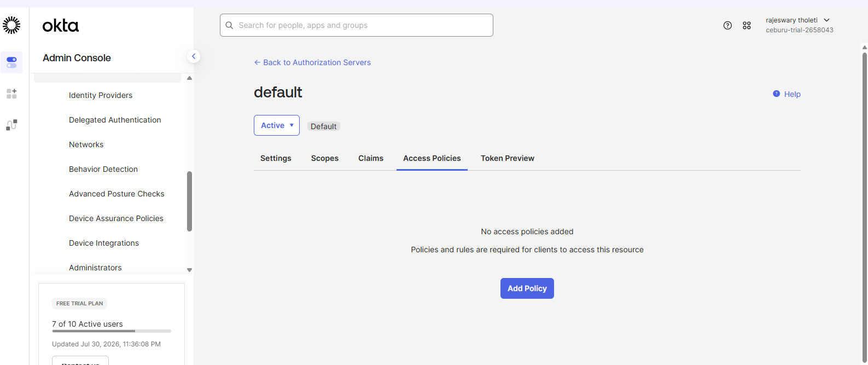868x365 pixels.
Task: Click the active users progress bar
Action: (112, 331)
